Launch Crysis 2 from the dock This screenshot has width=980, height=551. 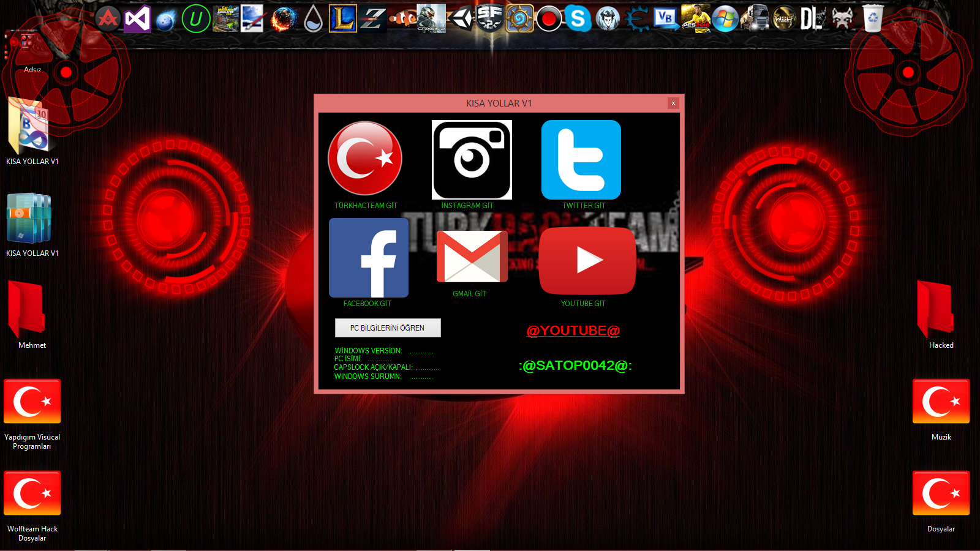click(431, 19)
